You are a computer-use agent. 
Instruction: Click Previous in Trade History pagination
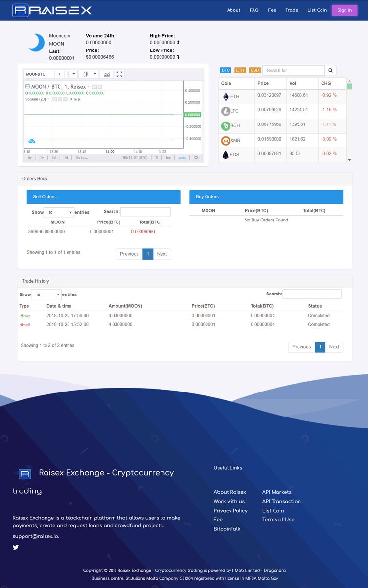301,347
